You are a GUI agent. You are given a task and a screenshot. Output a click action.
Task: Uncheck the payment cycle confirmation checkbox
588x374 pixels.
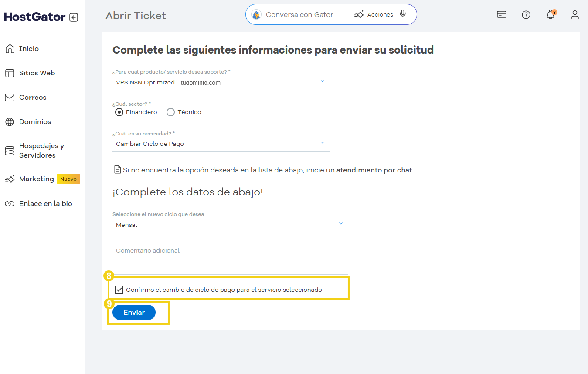point(119,289)
